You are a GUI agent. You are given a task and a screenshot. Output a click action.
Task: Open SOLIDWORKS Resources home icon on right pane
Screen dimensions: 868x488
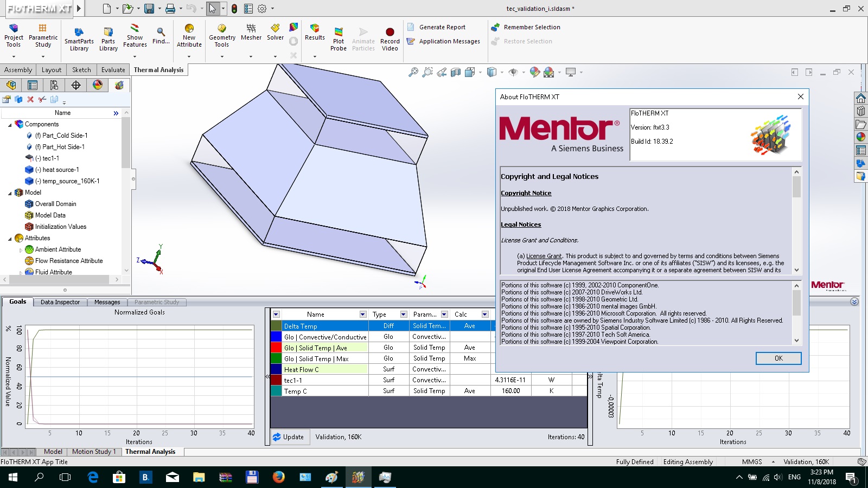click(861, 98)
